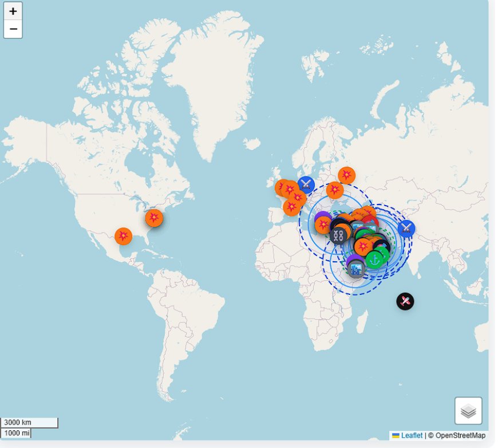Select the gray cityscape marker over Yemen
The width and height of the screenshot is (498, 448).
(x=356, y=270)
